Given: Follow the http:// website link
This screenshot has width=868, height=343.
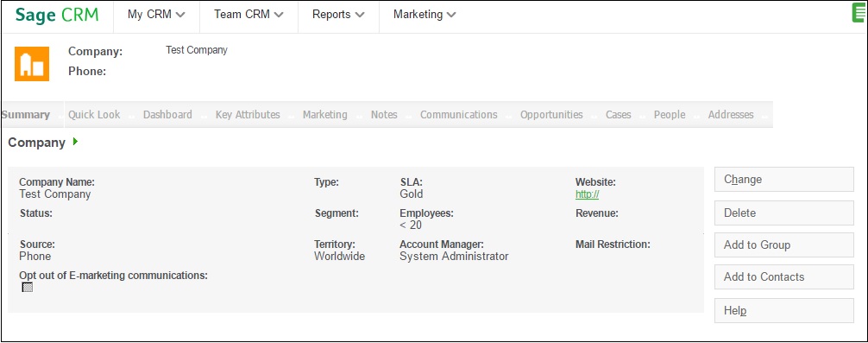Looking at the screenshot, I should coord(588,194).
